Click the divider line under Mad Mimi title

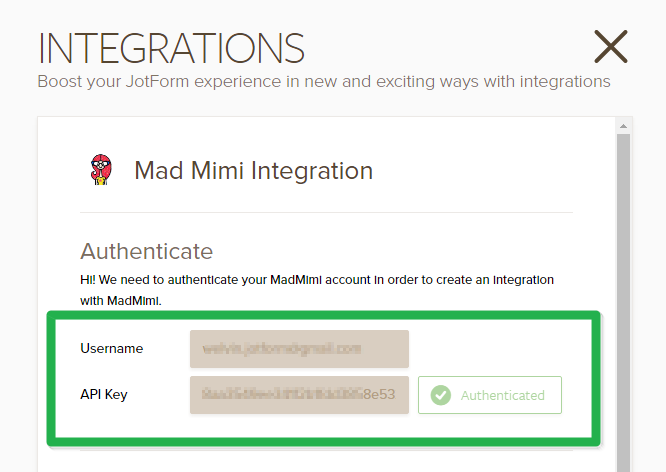326,213
